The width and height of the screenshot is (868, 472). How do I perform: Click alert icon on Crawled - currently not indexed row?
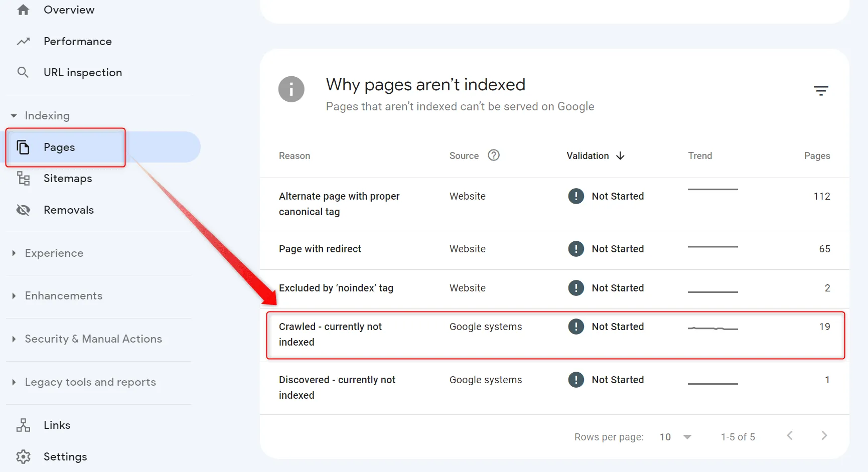[x=576, y=327]
